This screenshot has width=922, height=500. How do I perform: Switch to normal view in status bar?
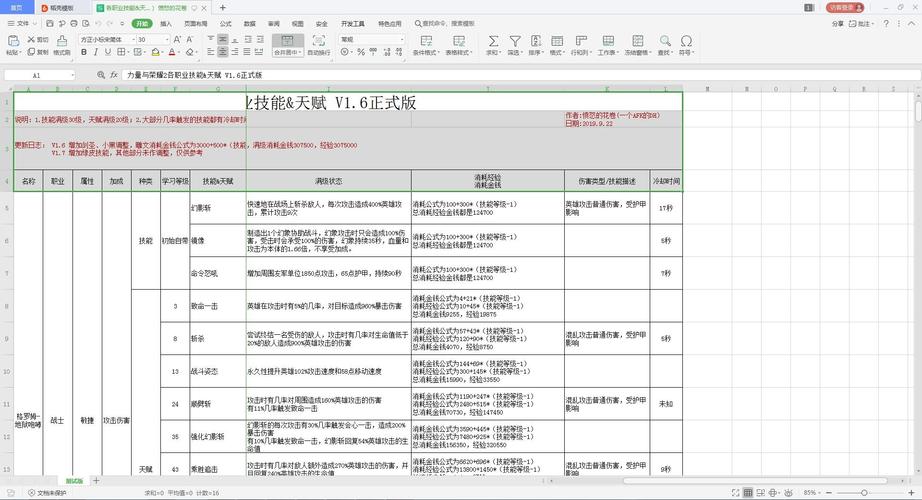click(x=748, y=493)
